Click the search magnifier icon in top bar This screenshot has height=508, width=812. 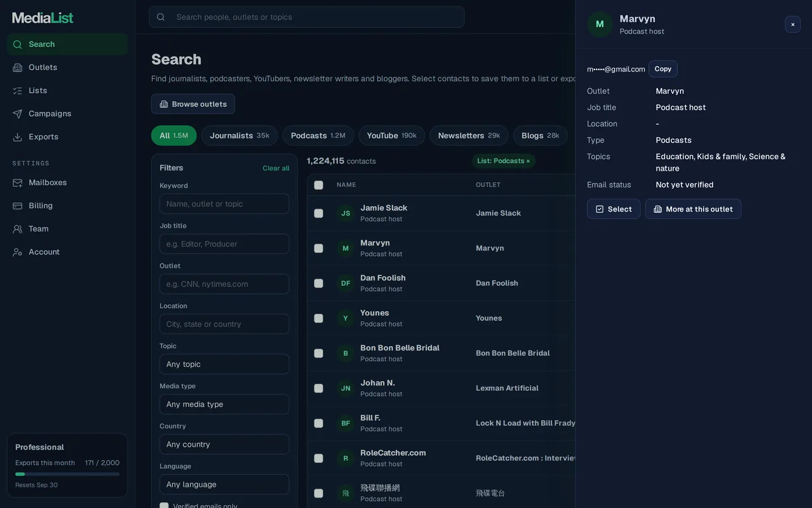(x=161, y=17)
